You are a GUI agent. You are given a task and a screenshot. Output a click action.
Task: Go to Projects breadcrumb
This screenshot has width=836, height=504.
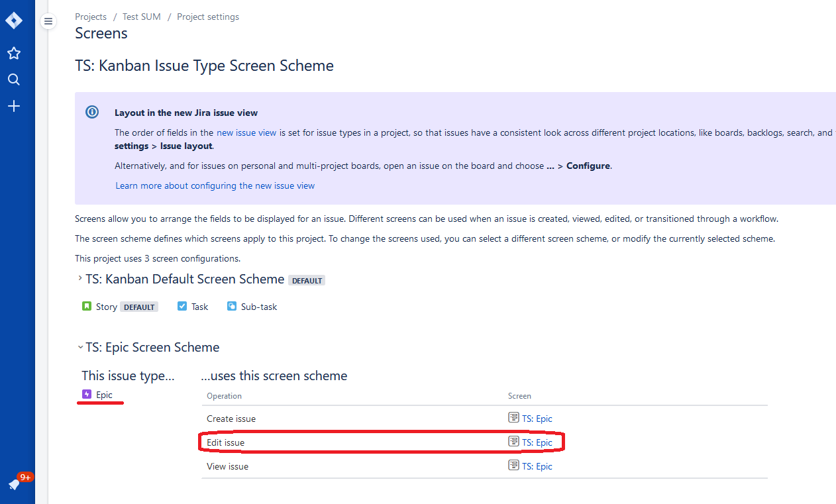click(91, 17)
